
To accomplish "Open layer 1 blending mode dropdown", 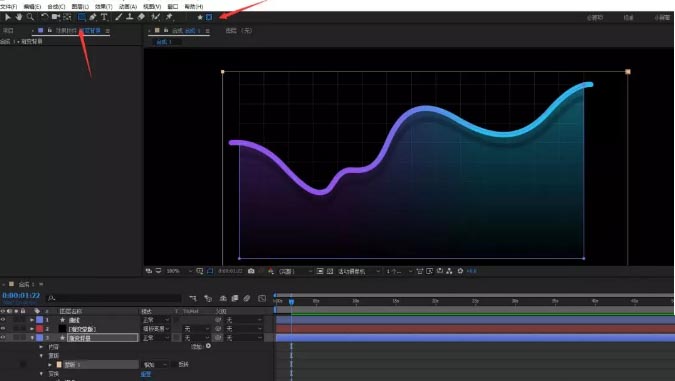I will tap(155, 320).
